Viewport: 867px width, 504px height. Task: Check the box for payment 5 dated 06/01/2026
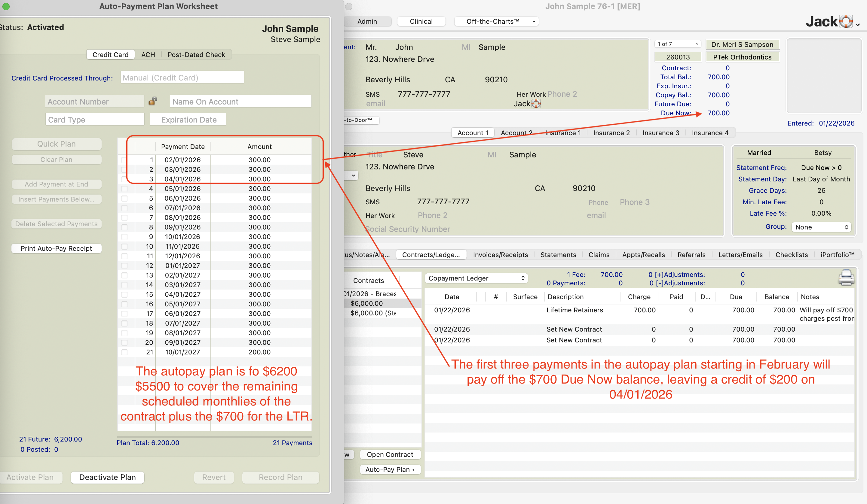(x=124, y=198)
